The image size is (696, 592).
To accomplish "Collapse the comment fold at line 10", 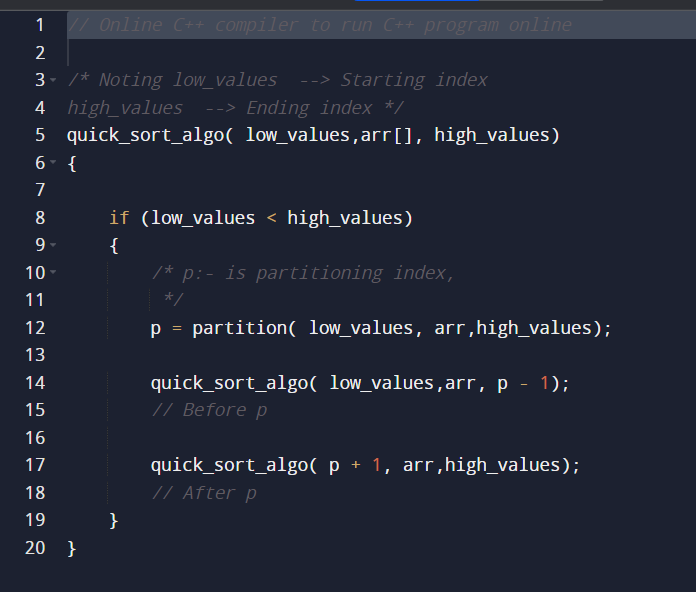I will pos(53,272).
